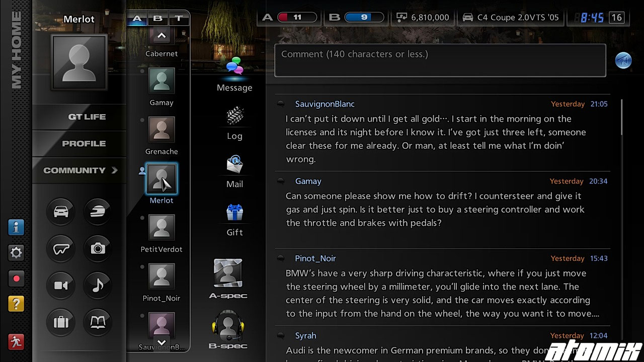Image resolution: width=644 pixels, height=362 pixels.
Task: Click the red record button icon
Action: point(16,278)
